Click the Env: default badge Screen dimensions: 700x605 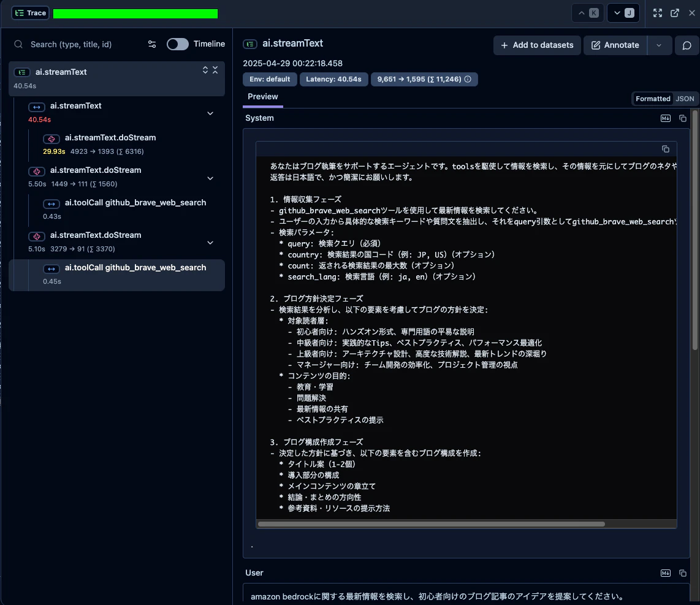[x=270, y=79]
